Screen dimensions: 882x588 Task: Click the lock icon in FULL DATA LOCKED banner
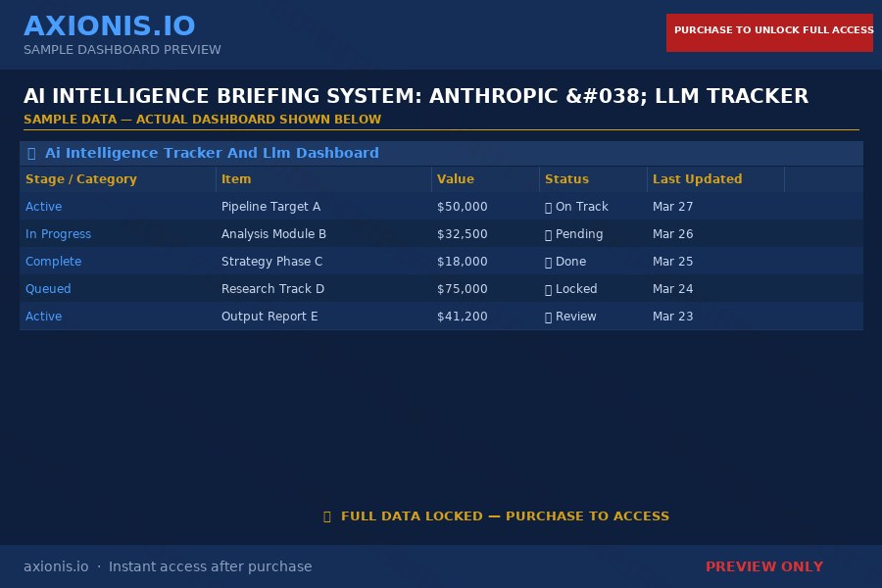pyautogui.click(x=327, y=515)
